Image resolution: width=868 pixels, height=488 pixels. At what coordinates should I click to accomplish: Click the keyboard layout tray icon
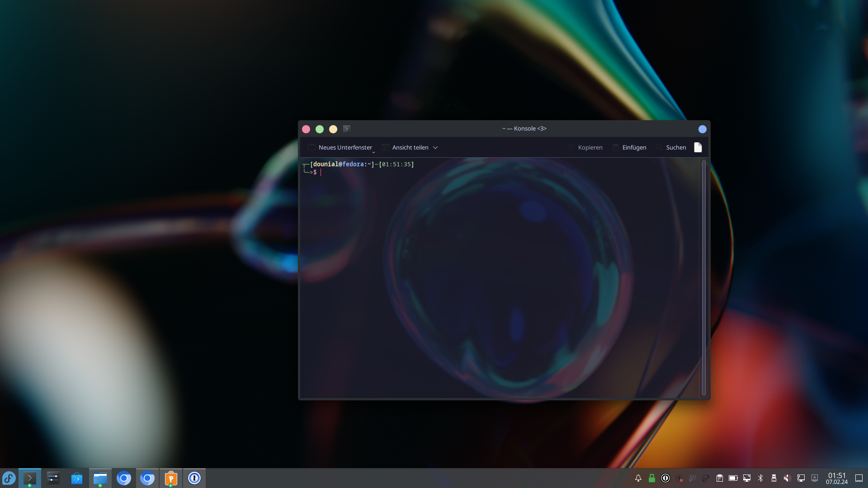click(x=815, y=478)
